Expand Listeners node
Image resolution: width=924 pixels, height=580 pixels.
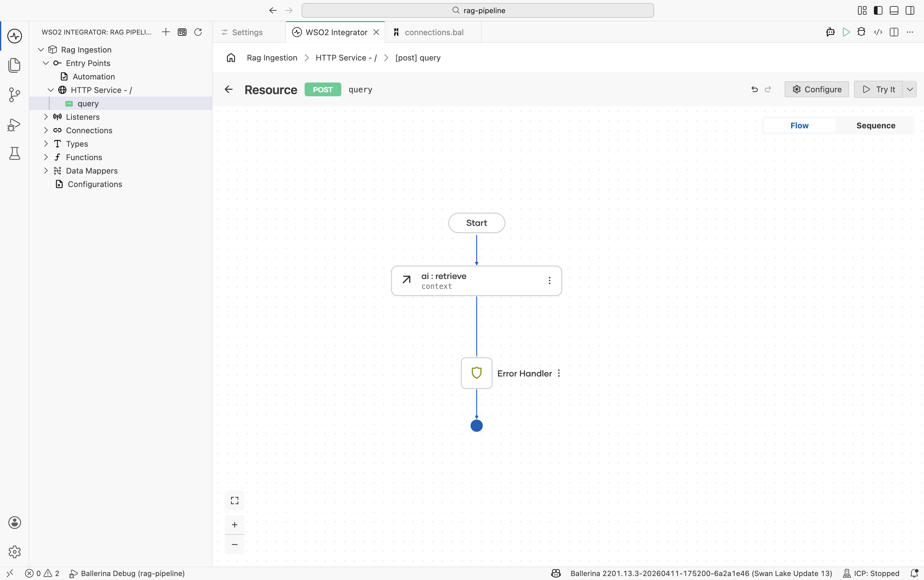click(x=46, y=117)
